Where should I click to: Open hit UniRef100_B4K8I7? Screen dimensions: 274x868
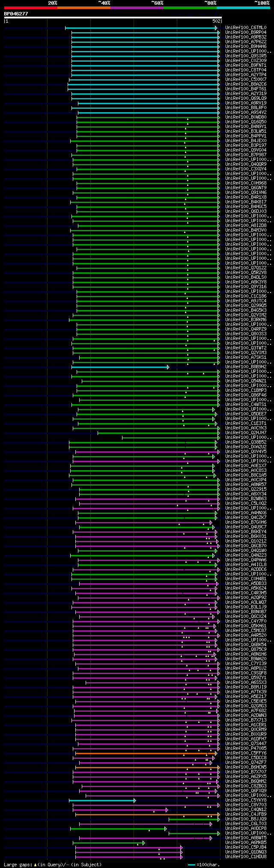click(246, 202)
